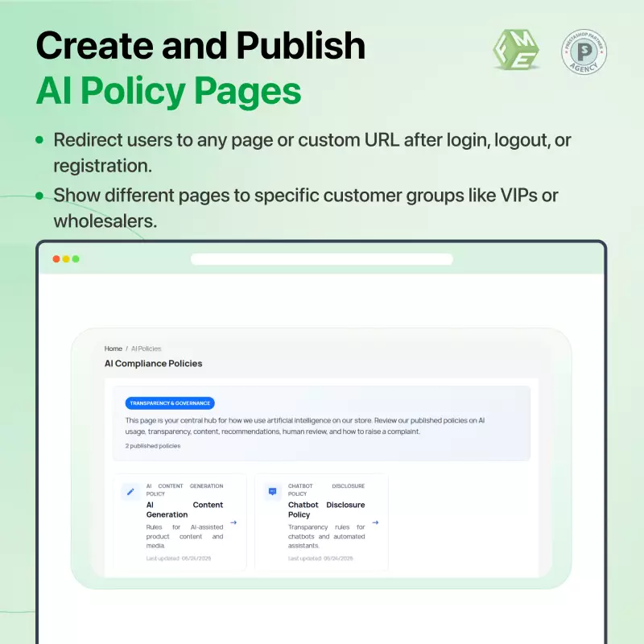This screenshot has width=644, height=644.
Task: Click the 'AI Policy Pages' green heading
Action: coord(168,91)
